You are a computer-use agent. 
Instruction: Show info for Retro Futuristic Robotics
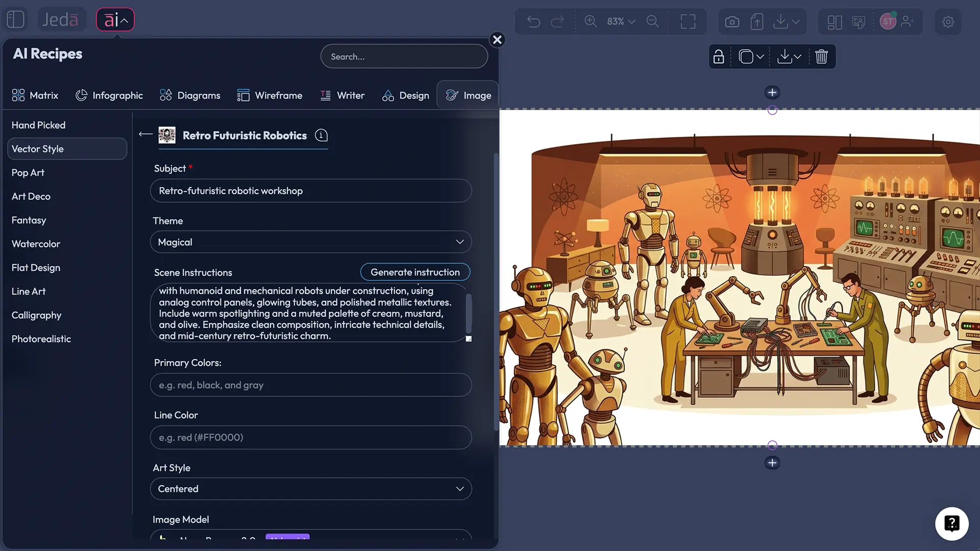click(321, 135)
